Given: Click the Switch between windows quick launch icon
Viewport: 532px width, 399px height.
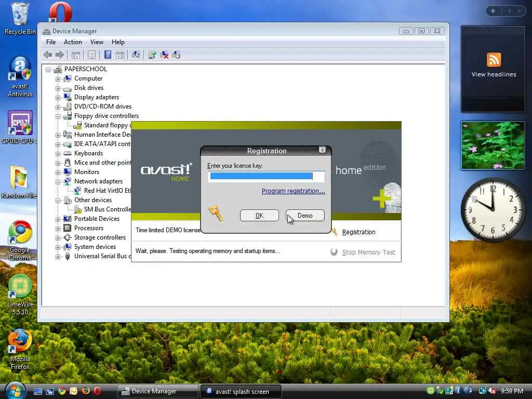Looking at the screenshot, I should (50, 391).
